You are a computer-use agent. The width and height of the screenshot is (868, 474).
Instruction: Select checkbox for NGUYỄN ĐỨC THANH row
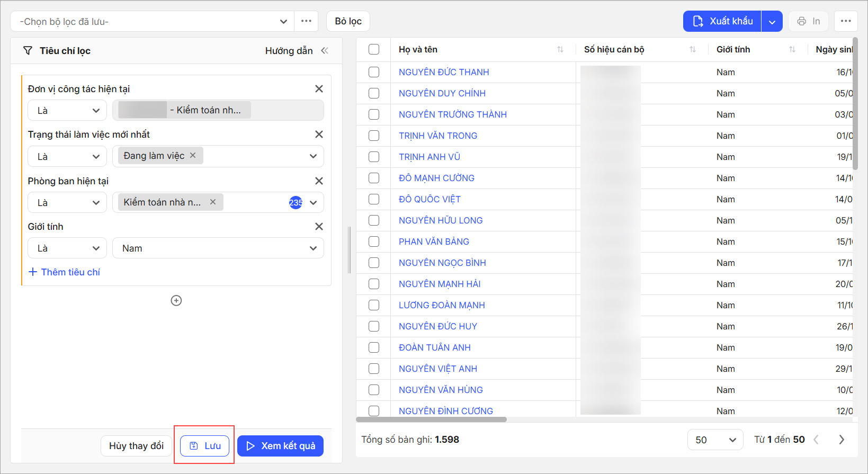(374, 72)
